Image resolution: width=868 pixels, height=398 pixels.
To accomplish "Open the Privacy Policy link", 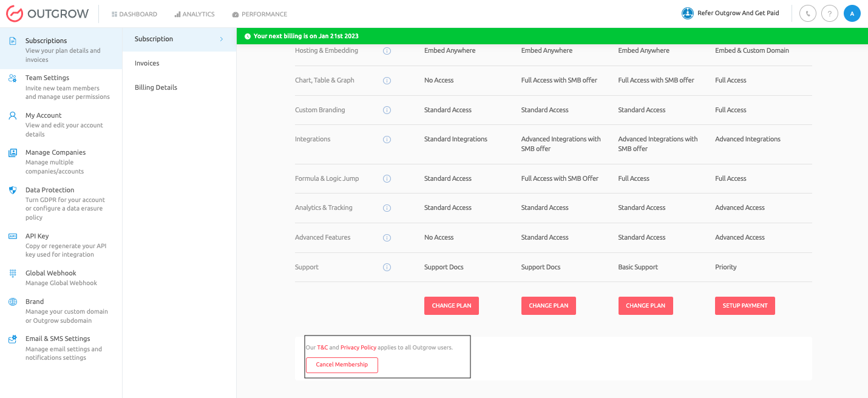I will coord(358,348).
